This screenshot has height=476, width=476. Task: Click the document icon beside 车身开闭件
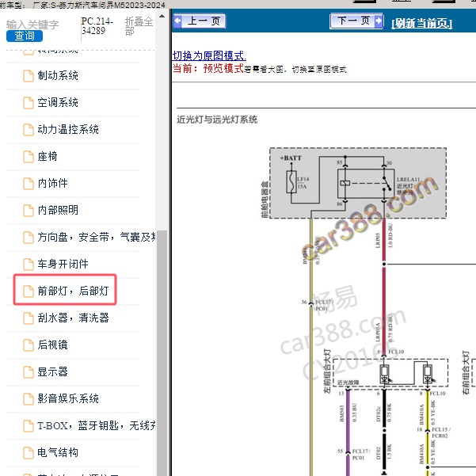(x=29, y=264)
